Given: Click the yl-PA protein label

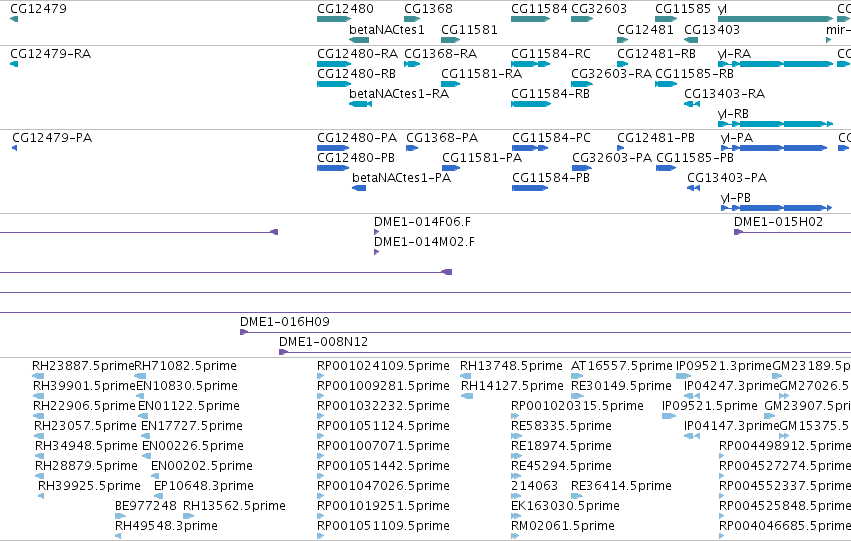Looking at the screenshot, I should click(736, 138).
